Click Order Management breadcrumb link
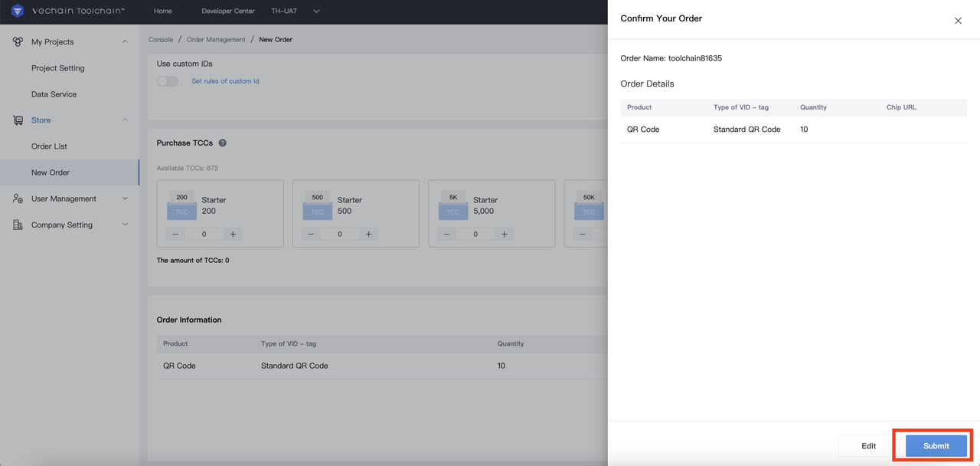 [216, 39]
